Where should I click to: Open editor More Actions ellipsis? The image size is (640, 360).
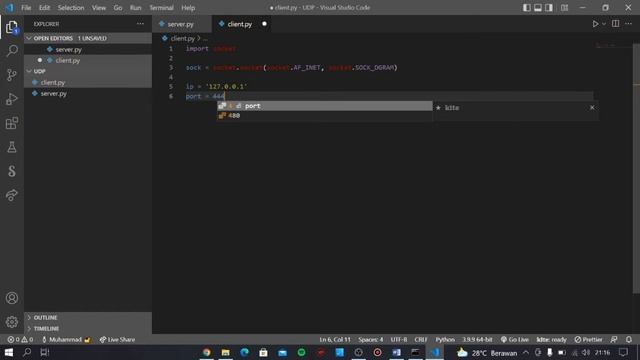[629, 24]
